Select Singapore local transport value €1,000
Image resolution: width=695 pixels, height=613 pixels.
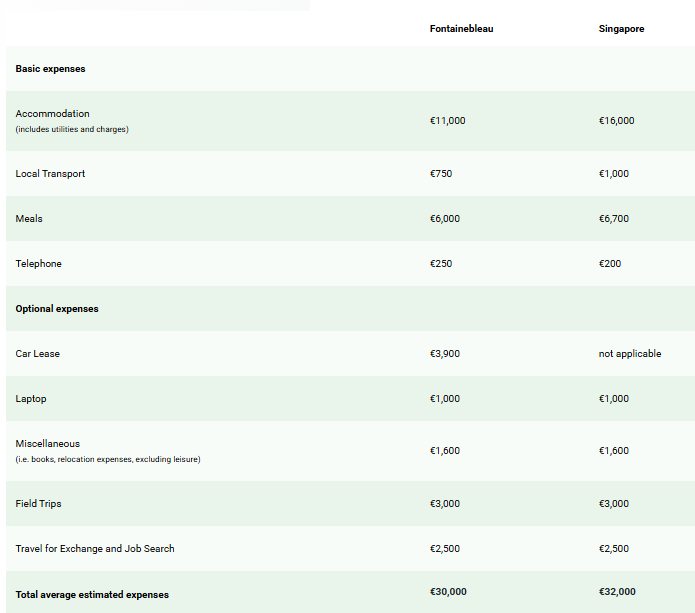(614, 174)
